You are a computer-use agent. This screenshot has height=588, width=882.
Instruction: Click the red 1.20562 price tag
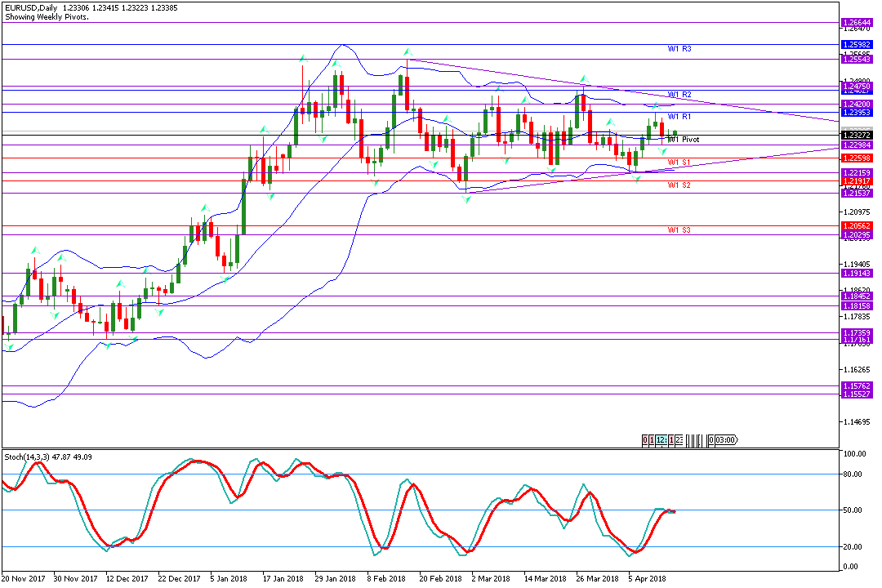click(x=857, y=226)
